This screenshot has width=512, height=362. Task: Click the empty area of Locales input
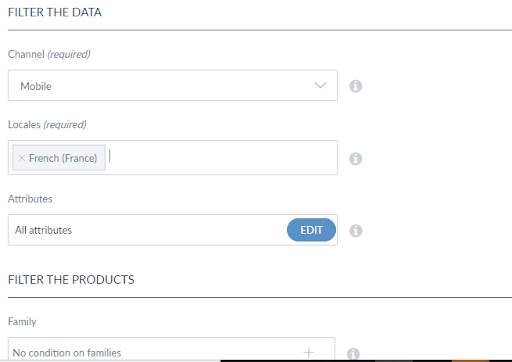tap(222, 158)
